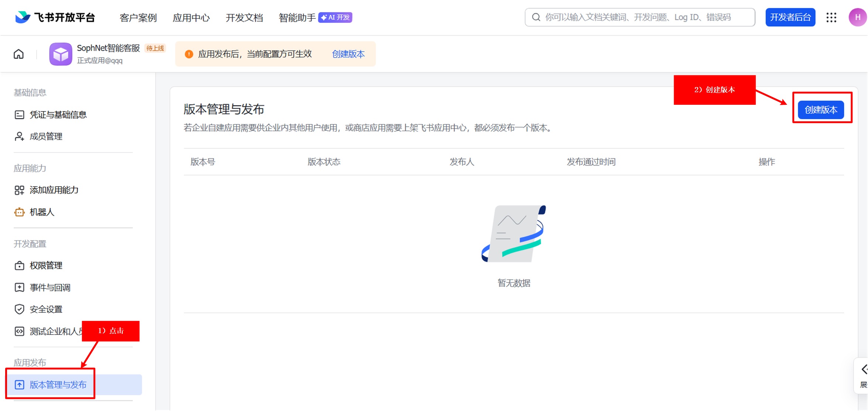Click the search magnifier icon

pos(536,17)
